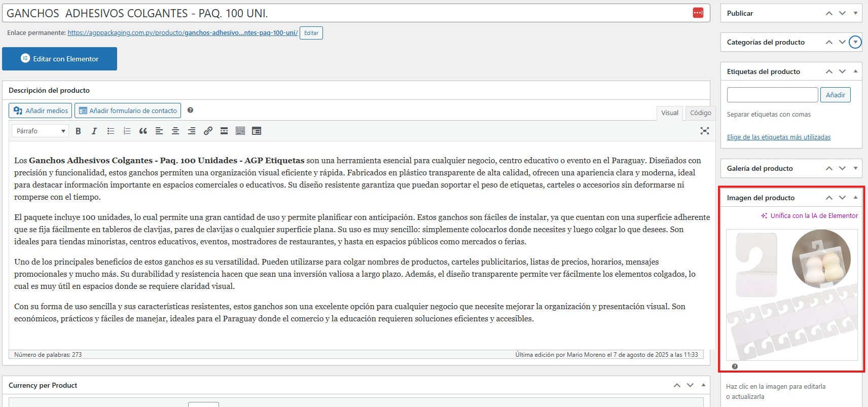Click Editar permalink button
The image size is (868, 407).
[x=311, y=33]
